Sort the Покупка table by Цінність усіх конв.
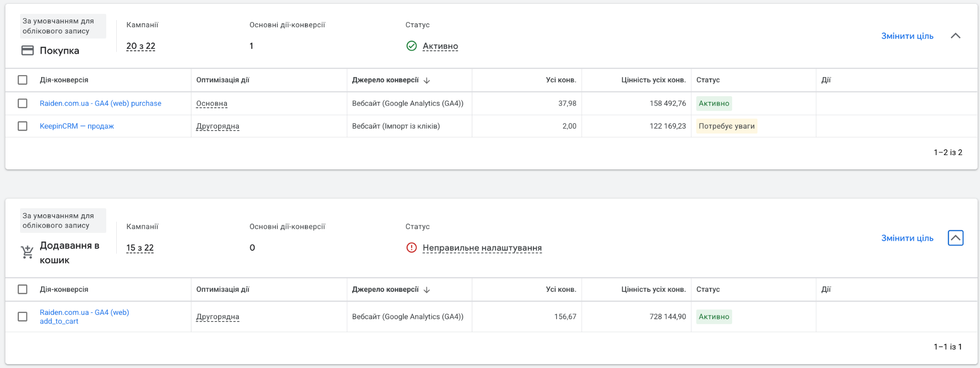Image resolution: width=980 pixels, height=368 pixels. click(654, 80)
